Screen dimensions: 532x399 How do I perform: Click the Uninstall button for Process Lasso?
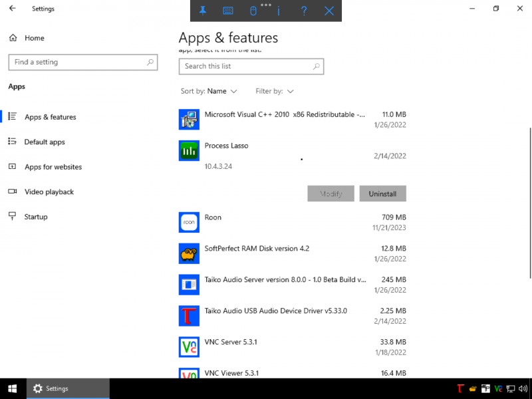point(383,194)
